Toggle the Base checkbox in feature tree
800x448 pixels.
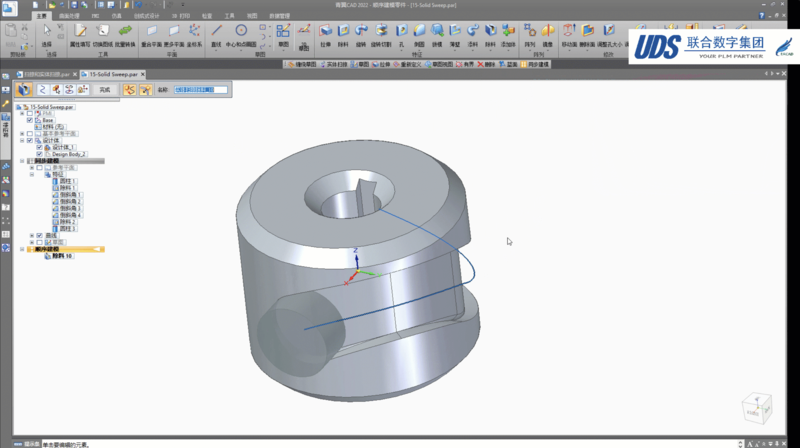coord(30,120)
